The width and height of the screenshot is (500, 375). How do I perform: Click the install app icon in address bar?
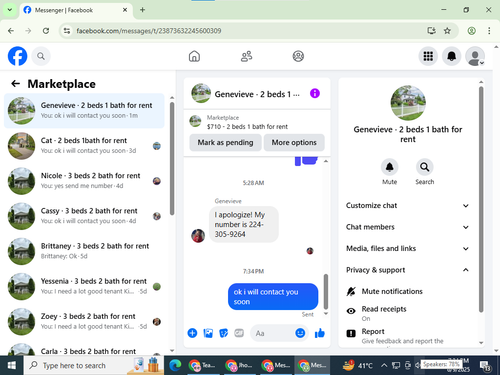click(x=431, y=31)
